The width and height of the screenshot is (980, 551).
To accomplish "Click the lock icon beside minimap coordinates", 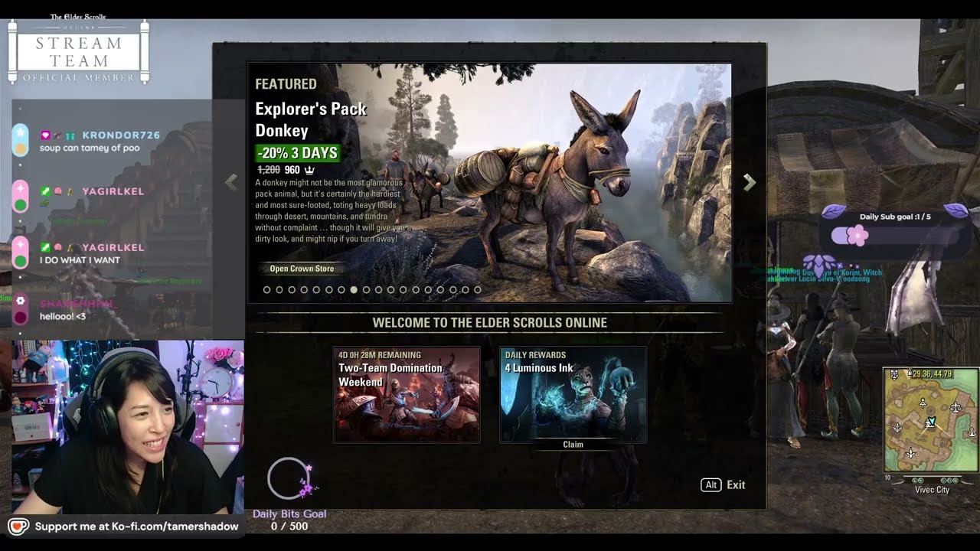I will 908,373.
